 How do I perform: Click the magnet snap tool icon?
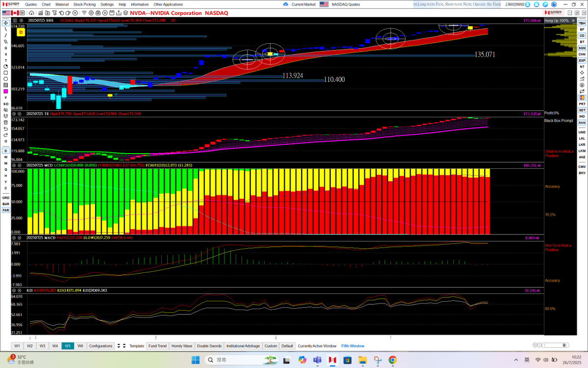pos(6,116)
